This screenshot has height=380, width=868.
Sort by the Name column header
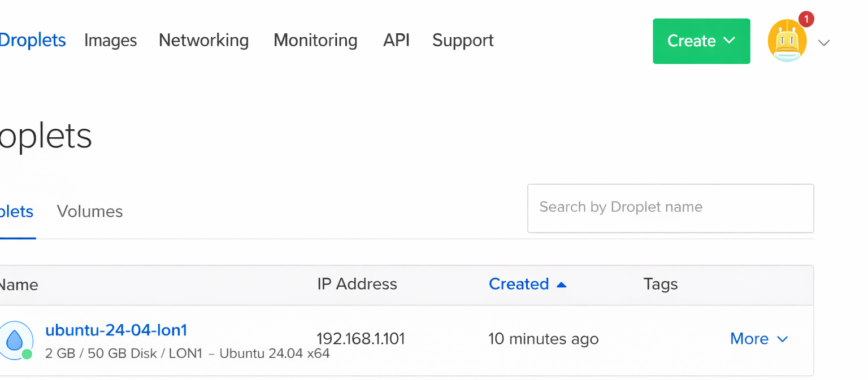pos(19,285)
